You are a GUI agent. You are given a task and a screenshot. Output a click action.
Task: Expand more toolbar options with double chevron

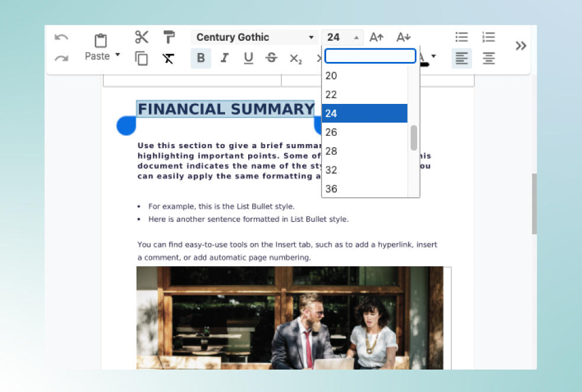click(521, 46)
